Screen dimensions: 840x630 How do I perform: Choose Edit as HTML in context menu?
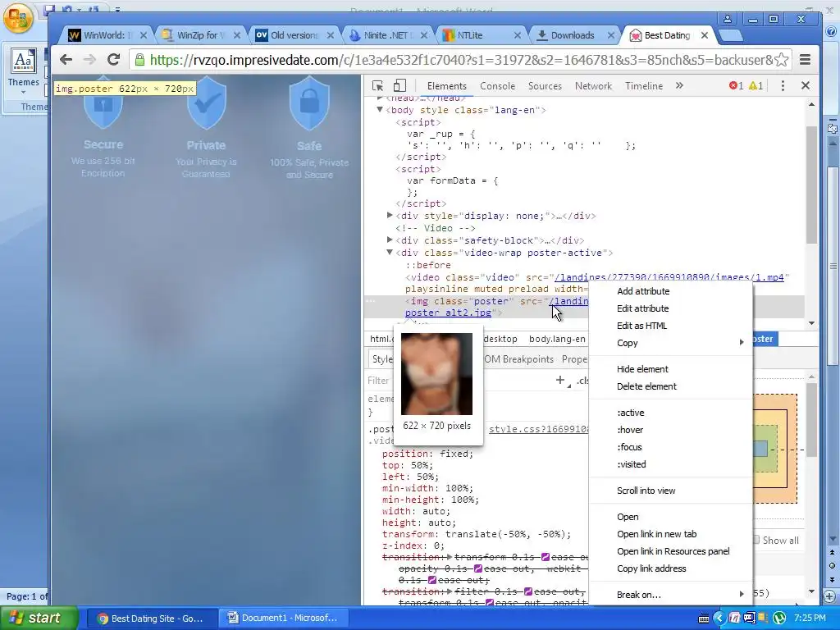point(671,326)
